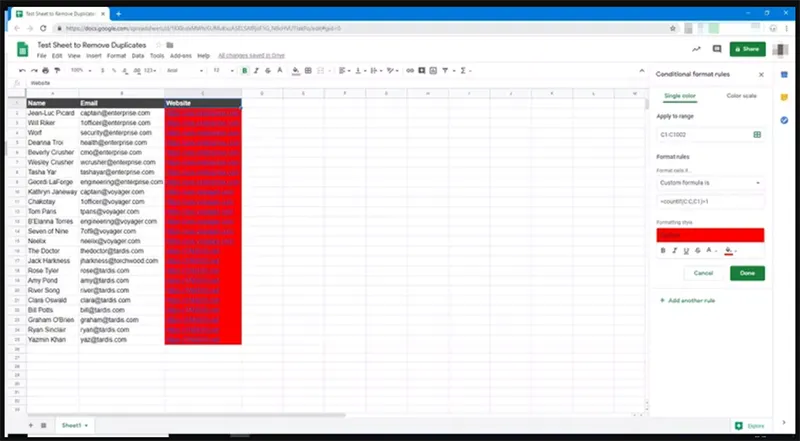Viewport: 800px width, 441px height.
Task: Open the formatting style fill color picker
Action: click(730, 251)
